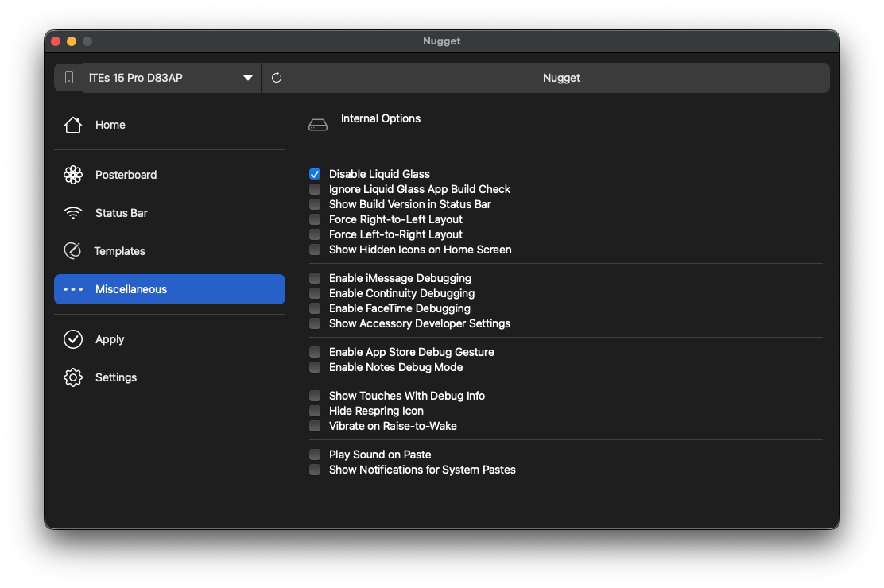Select the Miscellaneous sidebar tab
This screenshot has height=588, width=884.
169,289
